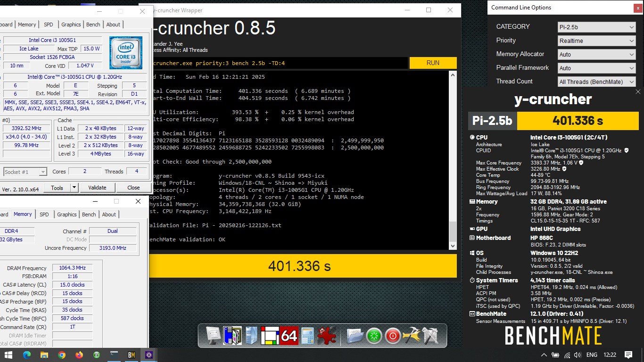
Task: Open the Priority dropdown set to Realtime
Action: (x=596, y=41)
